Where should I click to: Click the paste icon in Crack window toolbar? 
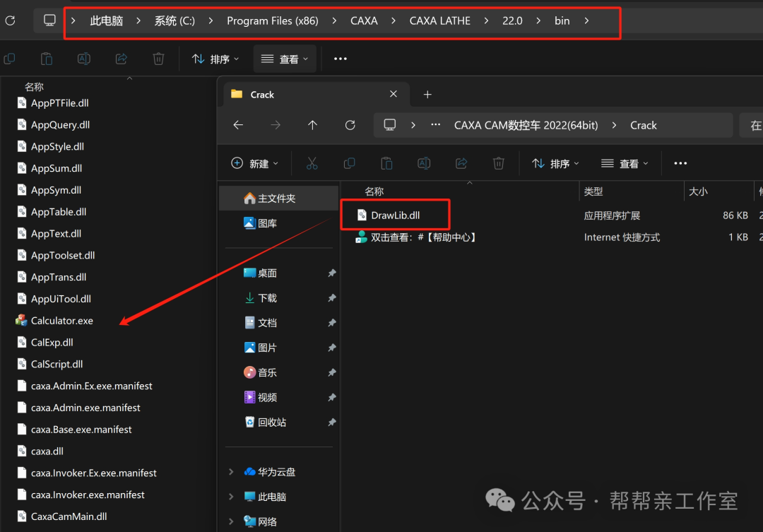[386, 163]
